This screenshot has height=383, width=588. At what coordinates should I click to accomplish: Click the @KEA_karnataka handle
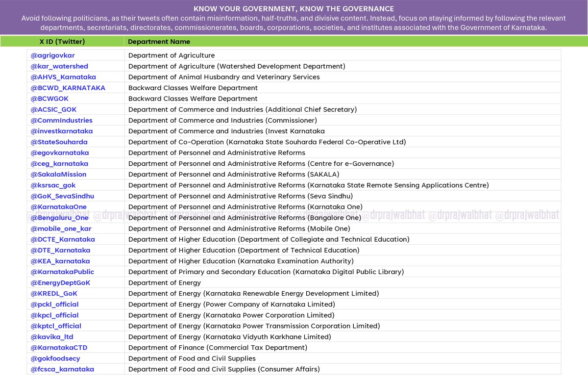60,261
